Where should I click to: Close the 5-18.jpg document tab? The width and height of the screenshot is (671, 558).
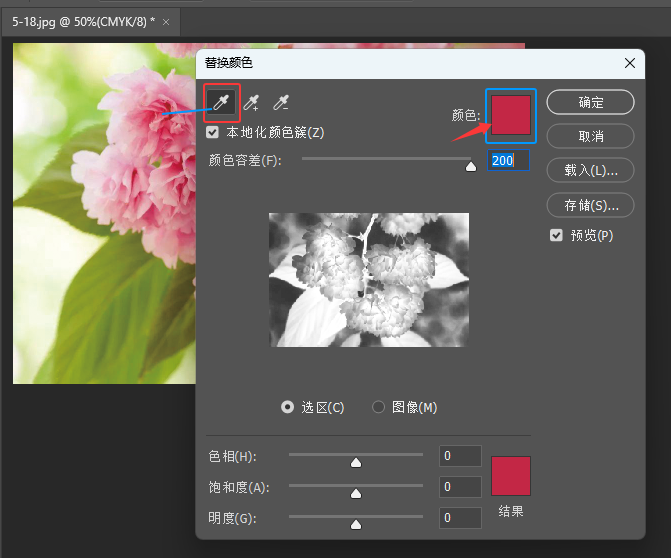point(166,22)
